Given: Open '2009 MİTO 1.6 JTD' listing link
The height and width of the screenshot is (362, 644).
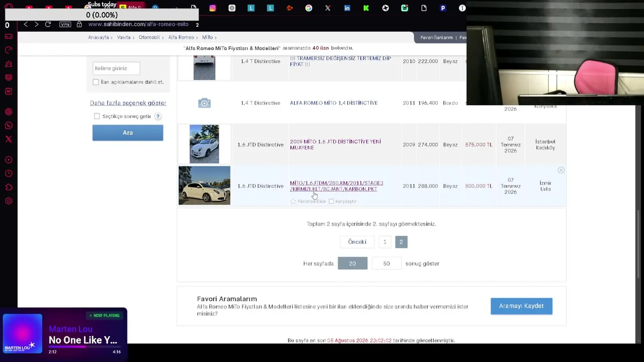Looking at the screenshot, I should coord(335,145).
